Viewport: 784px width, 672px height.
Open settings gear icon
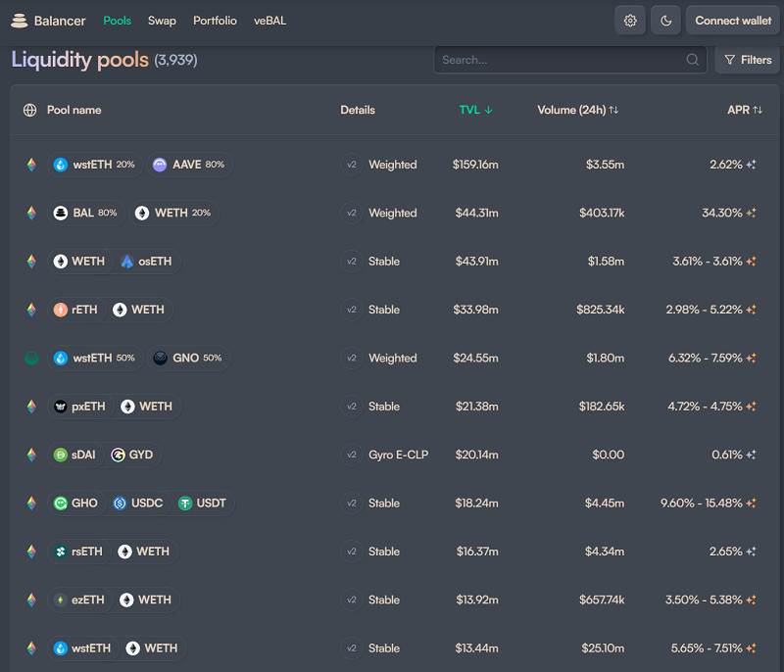pos(630,21)
